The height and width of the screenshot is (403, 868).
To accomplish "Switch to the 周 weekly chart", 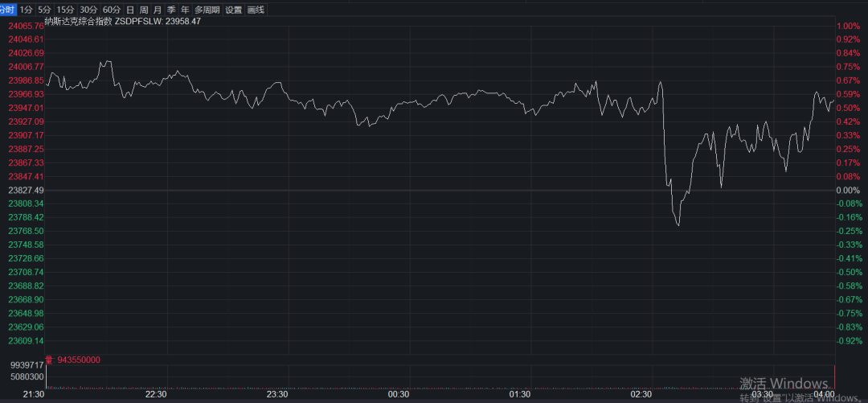I will tap(144, 10).
